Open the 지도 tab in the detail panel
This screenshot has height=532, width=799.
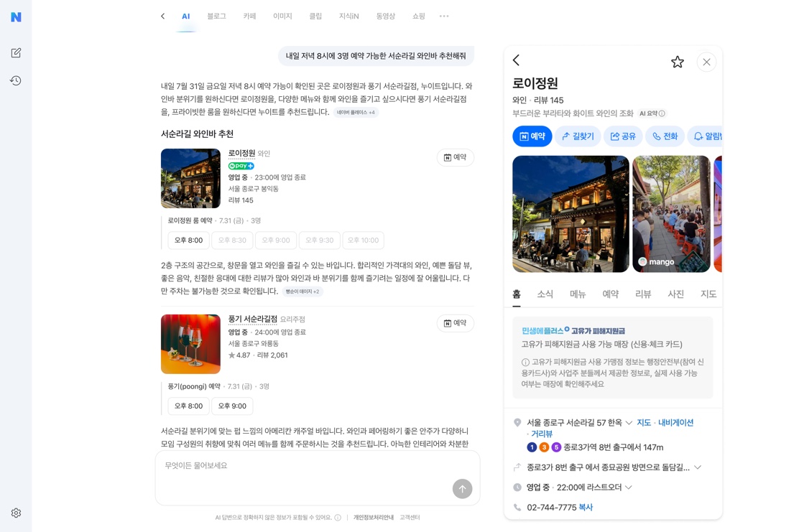[x=708, y=294]
